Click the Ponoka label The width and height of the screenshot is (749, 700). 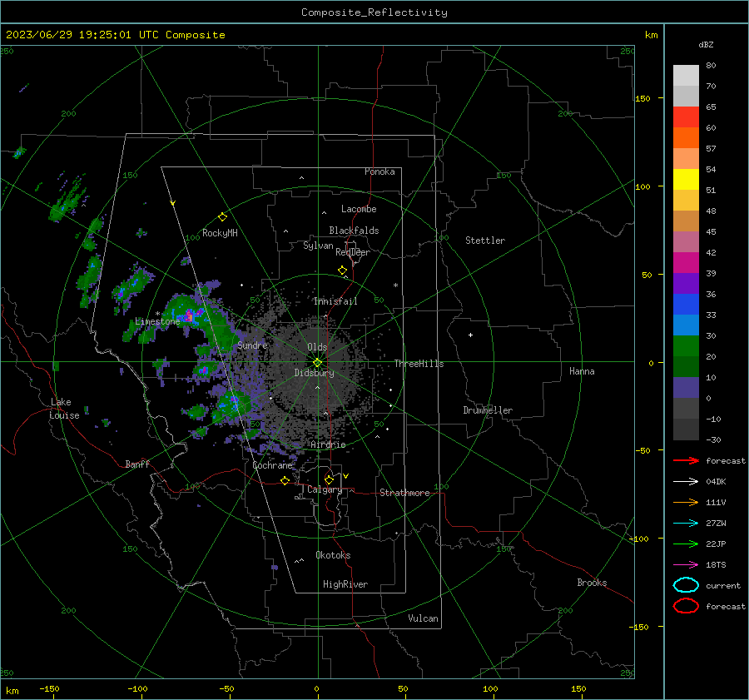(x=379, y=171)
